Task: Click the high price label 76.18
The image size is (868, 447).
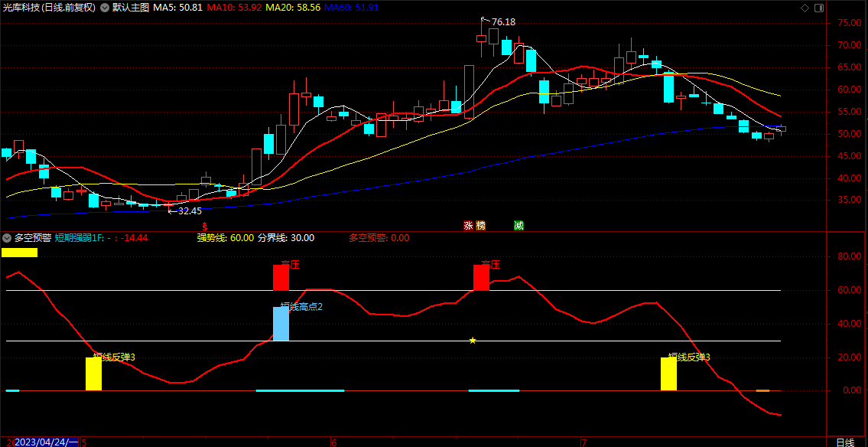Action: pos(503,22)
